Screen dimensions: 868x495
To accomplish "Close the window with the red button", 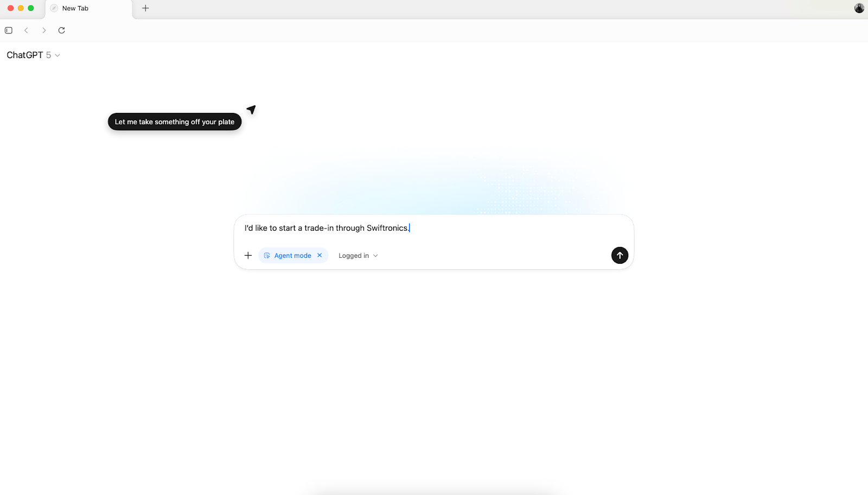I will tap(10, 8).
